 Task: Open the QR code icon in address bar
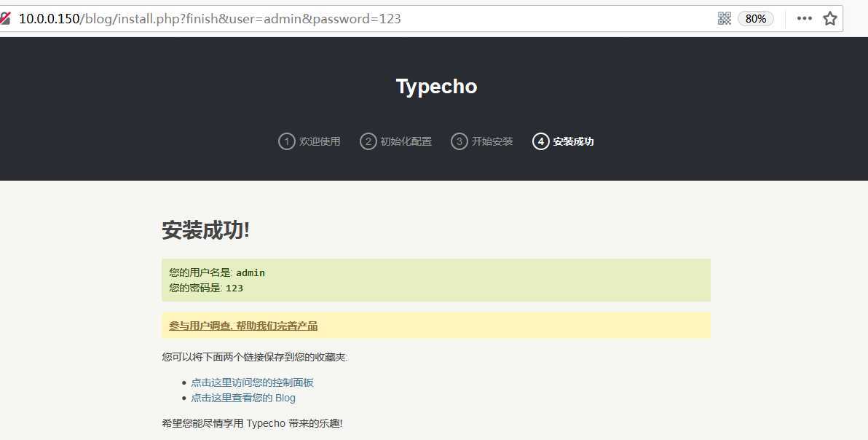(724, 18)
